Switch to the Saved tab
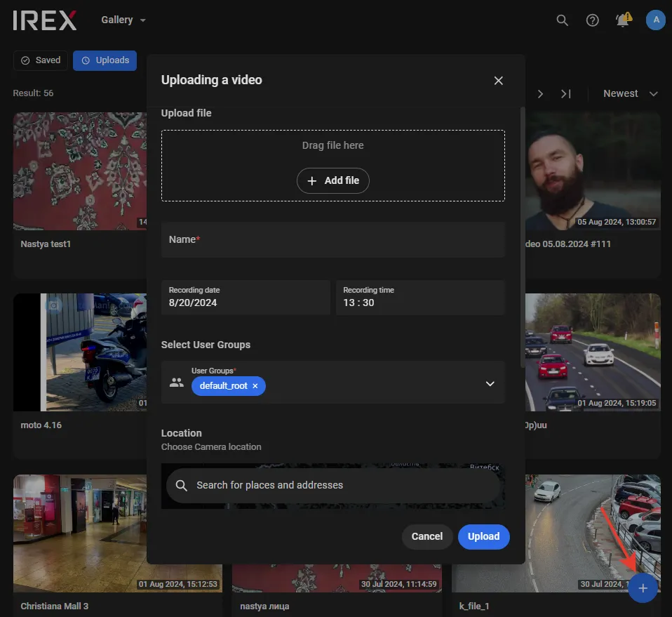Screen dimensions: 672x617 (40, 60)
